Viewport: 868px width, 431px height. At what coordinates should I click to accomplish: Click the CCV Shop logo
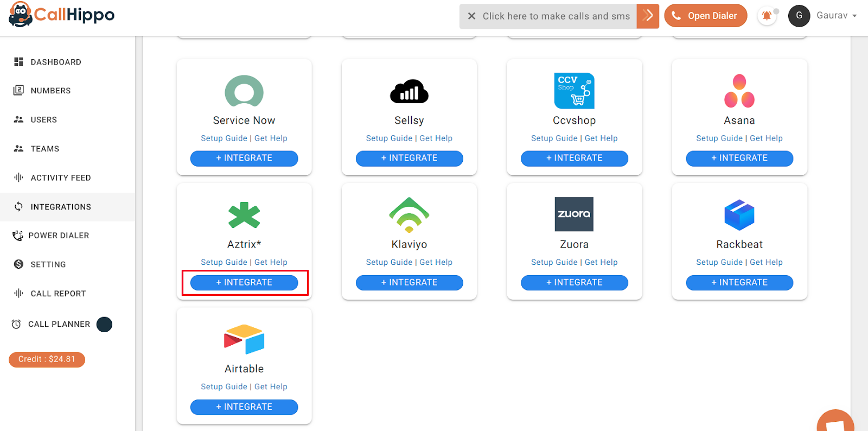click(574, 91)
